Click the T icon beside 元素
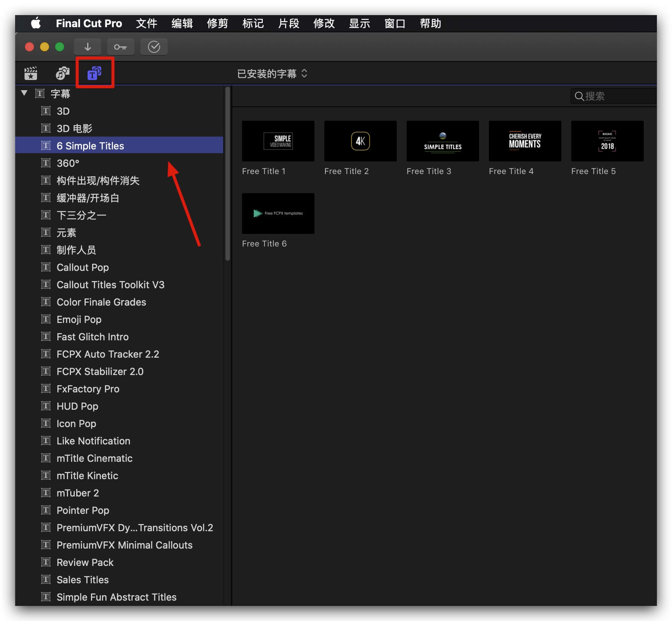Viewport: 672px width, 621px height. [x=46, y=232]
